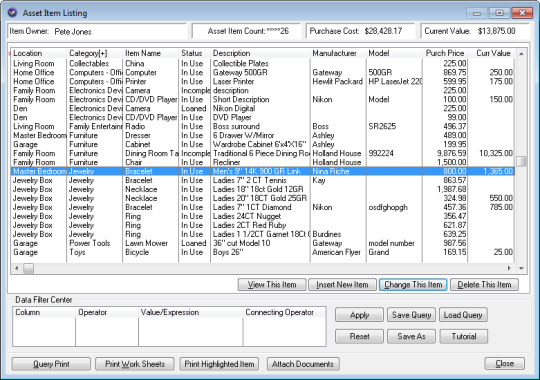Click Load Query button
This screenshot has height=380, width=540.
click(x=463, y=315)
